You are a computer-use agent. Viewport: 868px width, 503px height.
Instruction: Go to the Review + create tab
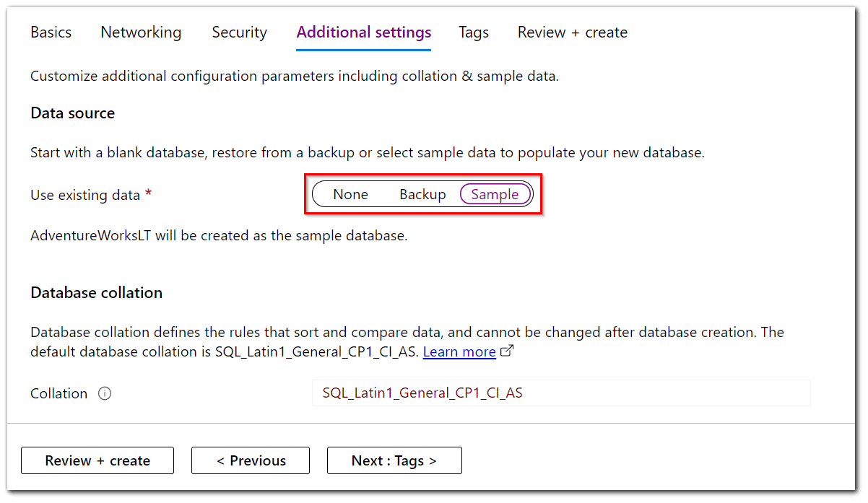572,32
